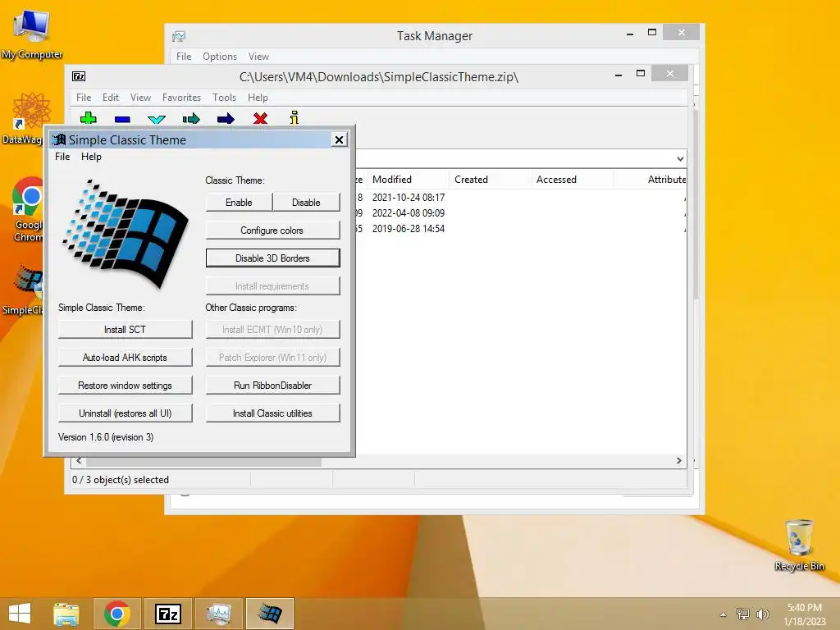The image size is (840, 630).
Task: Click the Windows logo image in Simple Classic Theme
Action: click(x=126, y=234)
